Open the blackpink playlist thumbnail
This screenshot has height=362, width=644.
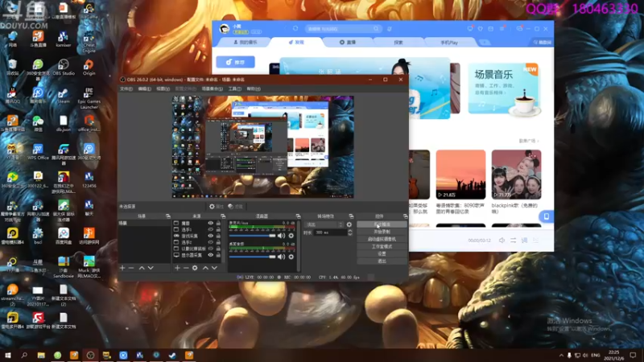pyautogui.click(x=516, y=175)
